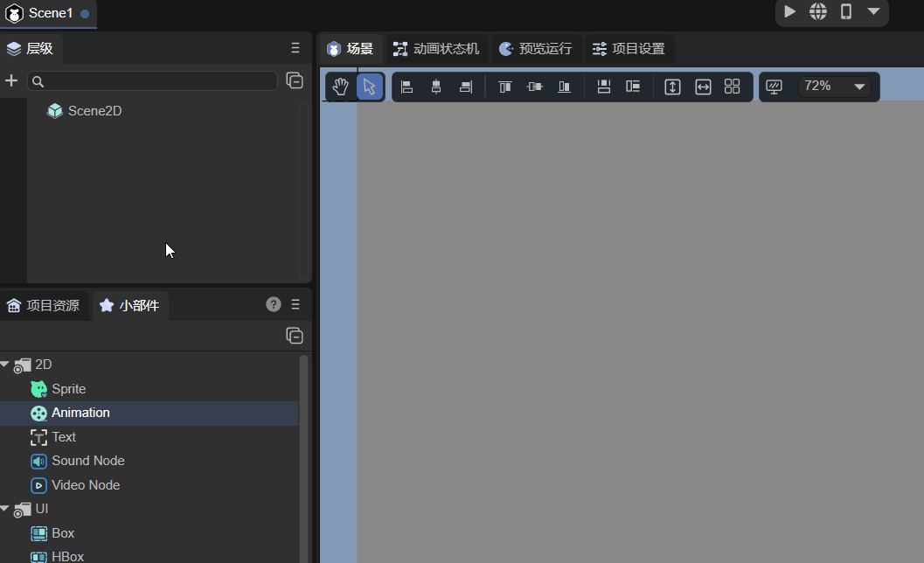Collapse the 2D widget category
The height and width of the screenshot is (563, 924).
click(5, 364)
